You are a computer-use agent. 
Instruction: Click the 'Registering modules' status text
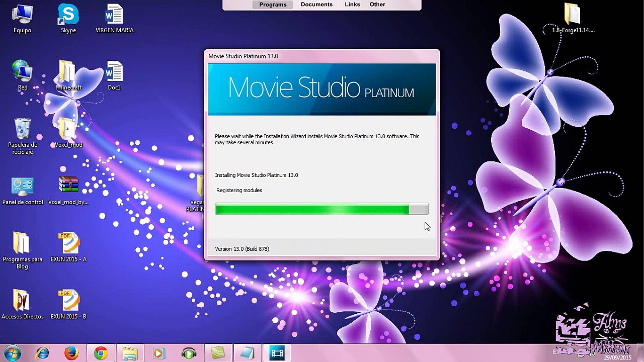pos(239,191)
